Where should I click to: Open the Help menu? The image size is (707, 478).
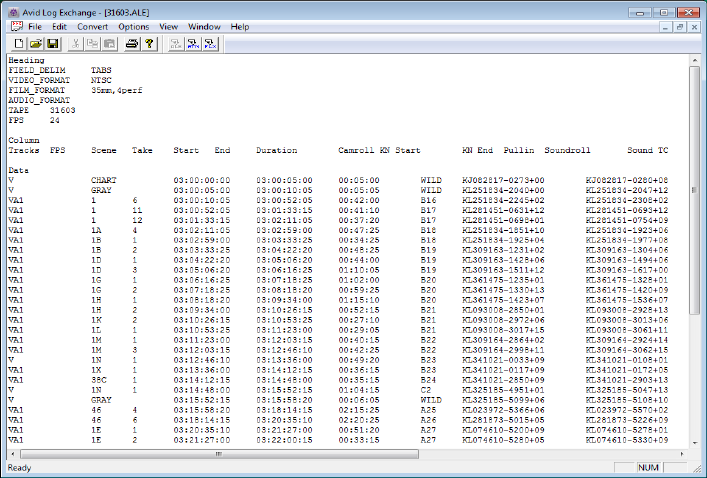click(239, 27)
